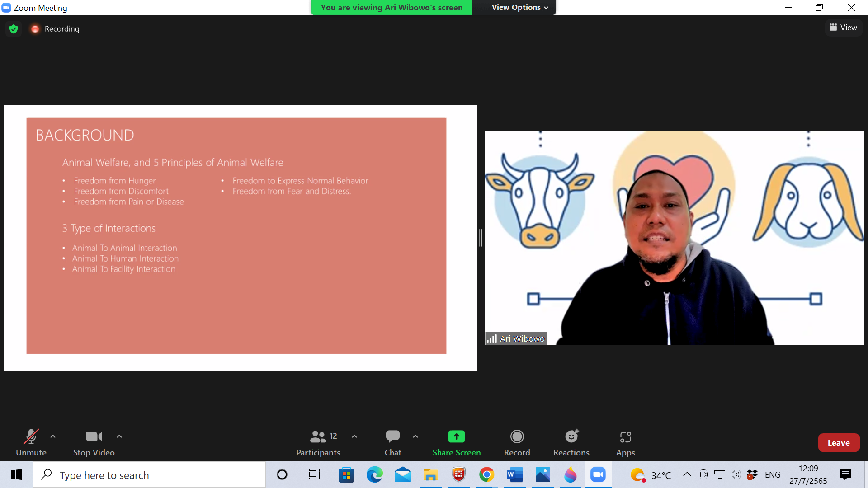Viewport: 868px width, 488px height.
Task: Expand video settings arrow beside Stop Video
Action: 119,436
